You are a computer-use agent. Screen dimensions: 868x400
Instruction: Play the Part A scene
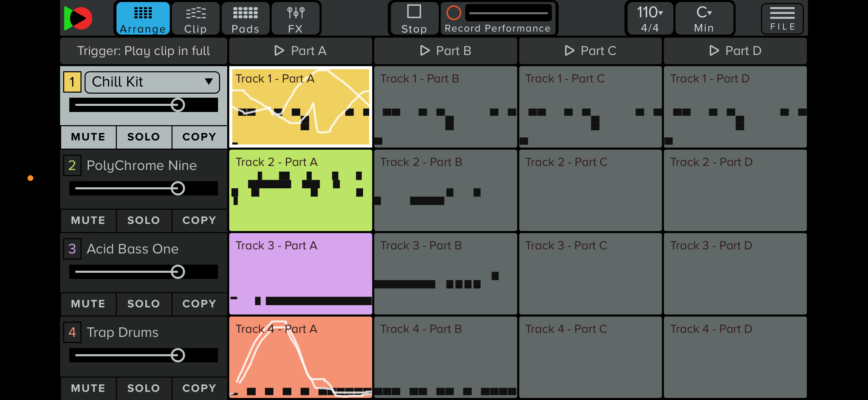tap(301, 51)
